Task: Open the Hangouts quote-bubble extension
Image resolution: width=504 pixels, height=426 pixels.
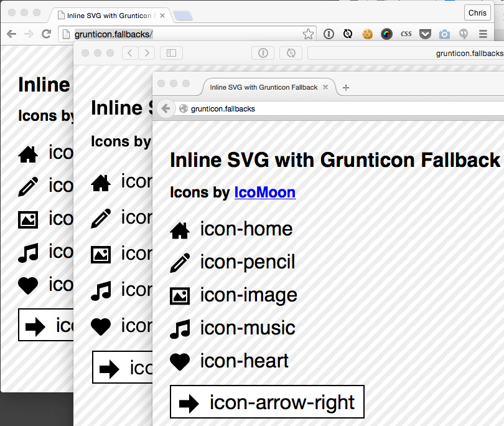Action: (464, 34)
